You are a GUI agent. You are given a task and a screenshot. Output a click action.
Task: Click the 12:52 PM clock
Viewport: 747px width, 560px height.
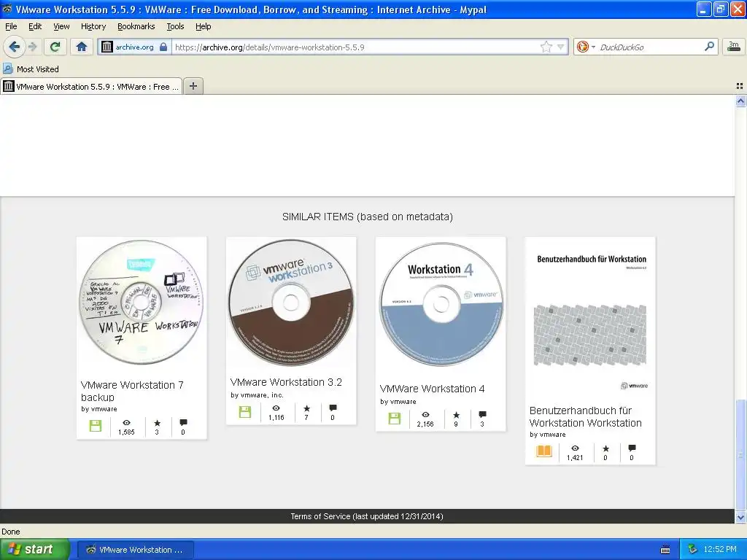pos(720,550)
